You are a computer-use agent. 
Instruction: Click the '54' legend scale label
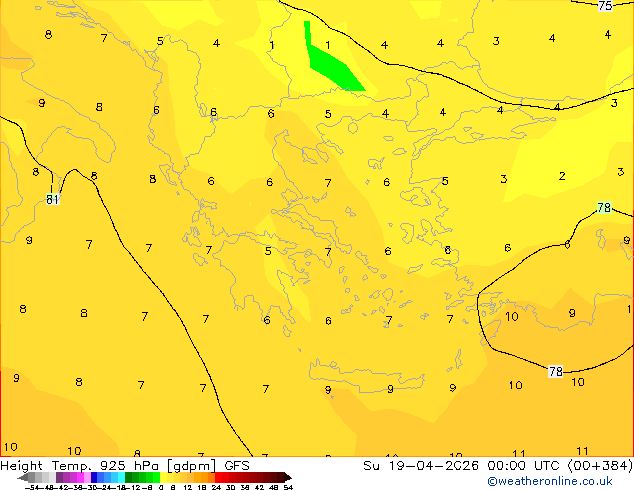[288, 487]
